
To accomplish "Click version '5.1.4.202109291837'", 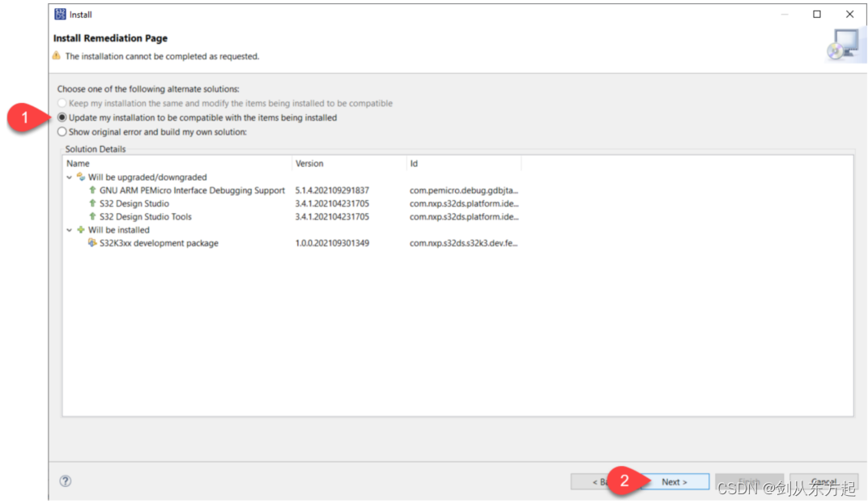I will (x=332, y=190).
